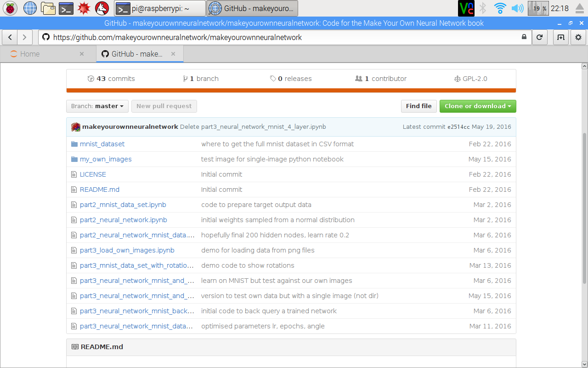Image resolution: width=588 pixels, height=368 pixels.
Task: Expand the Branch: master dropdown
Action: (x=97, y=106)
